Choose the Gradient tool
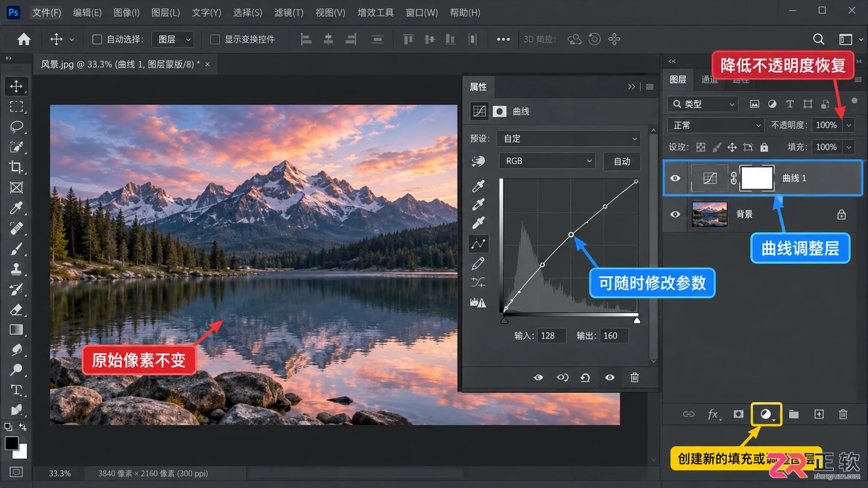The width and height of the screenshot is (868, 488). click(x=16, y=330)
